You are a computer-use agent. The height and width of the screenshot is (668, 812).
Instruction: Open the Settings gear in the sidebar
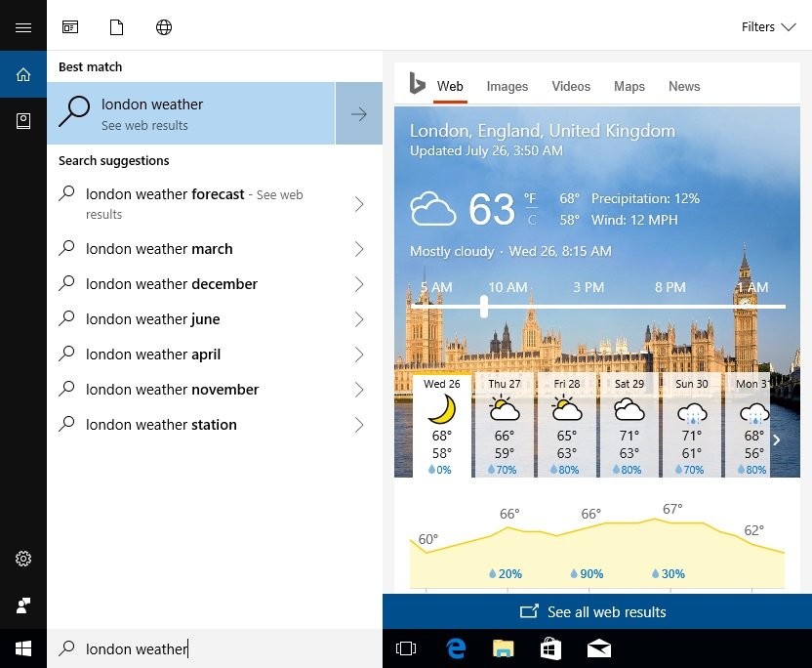tap(23, 559)
